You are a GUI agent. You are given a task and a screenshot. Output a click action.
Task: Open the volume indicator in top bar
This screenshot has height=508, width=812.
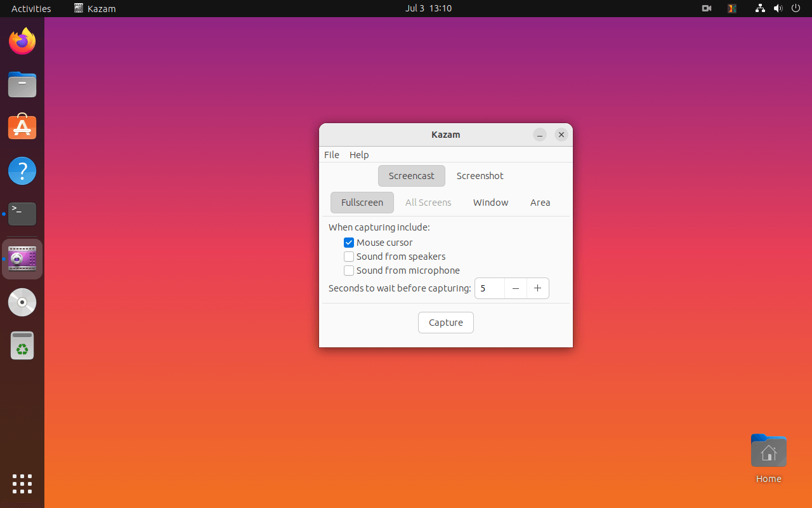pos(778,8)
